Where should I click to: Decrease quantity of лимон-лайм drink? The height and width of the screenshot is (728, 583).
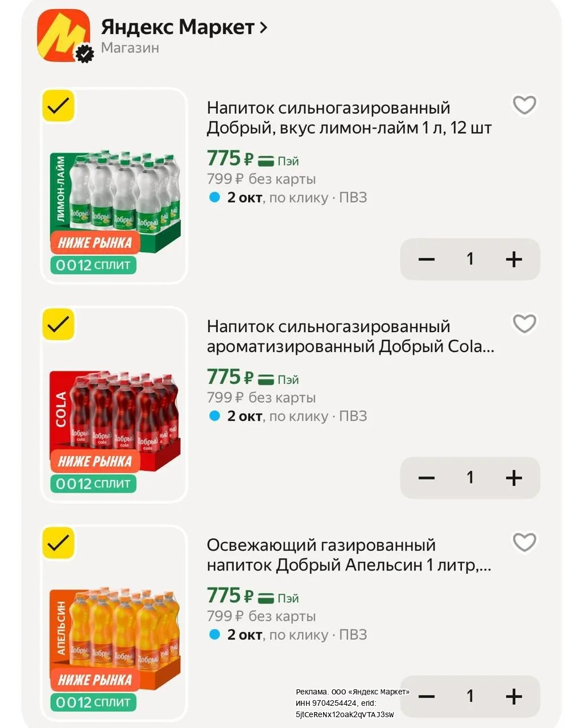426,259
